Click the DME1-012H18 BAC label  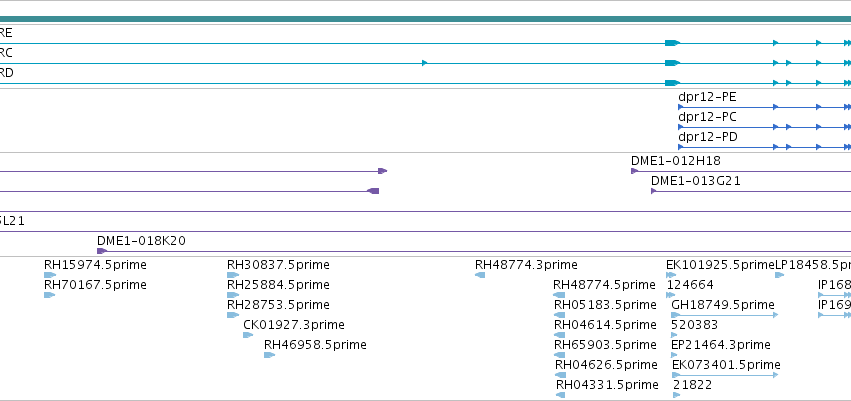click(x=676, y=161)
